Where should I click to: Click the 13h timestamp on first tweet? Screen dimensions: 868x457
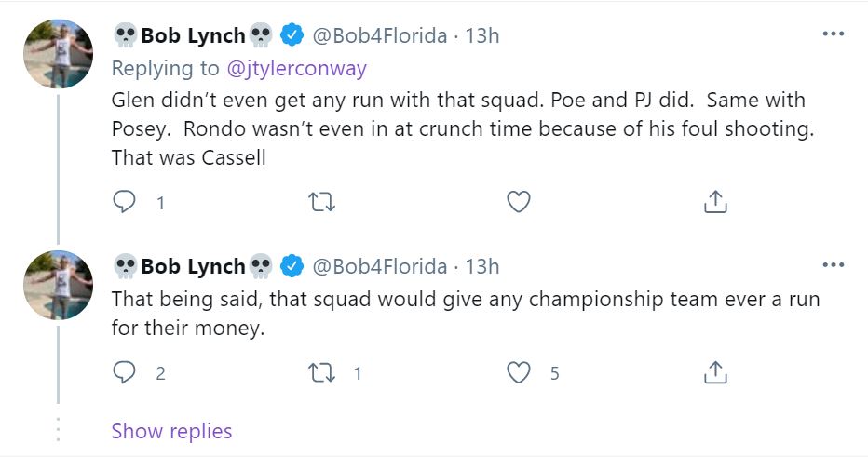481,36
